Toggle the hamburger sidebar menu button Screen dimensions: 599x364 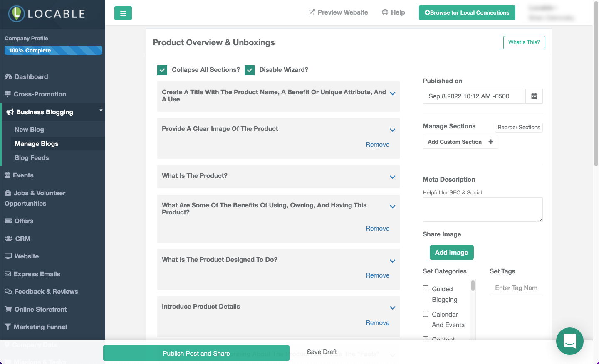point(123,13)
